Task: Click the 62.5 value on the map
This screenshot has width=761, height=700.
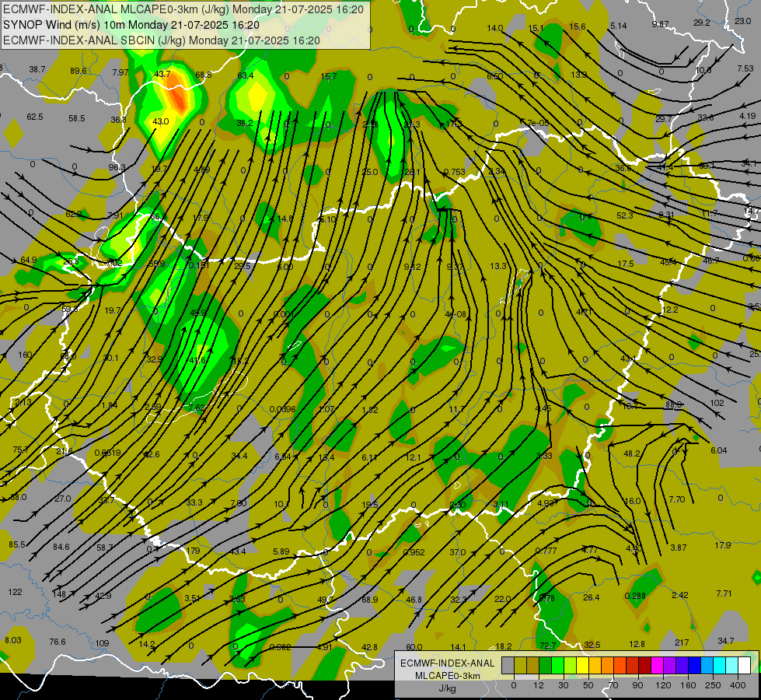Action: pyautogui.click(x=35, y=117)
